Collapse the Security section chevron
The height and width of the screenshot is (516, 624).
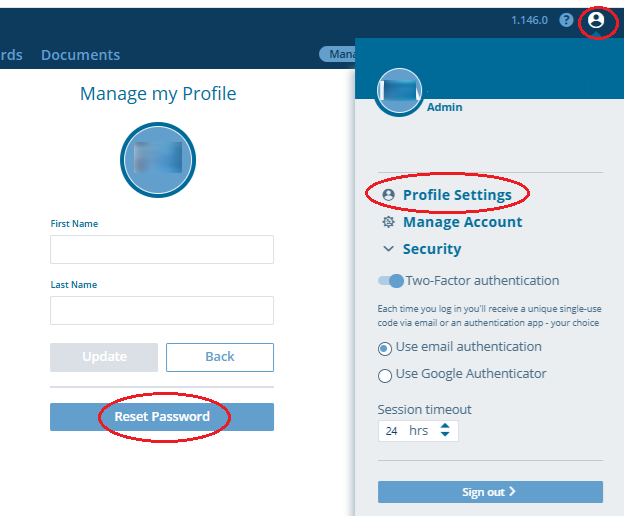(389, 249)
